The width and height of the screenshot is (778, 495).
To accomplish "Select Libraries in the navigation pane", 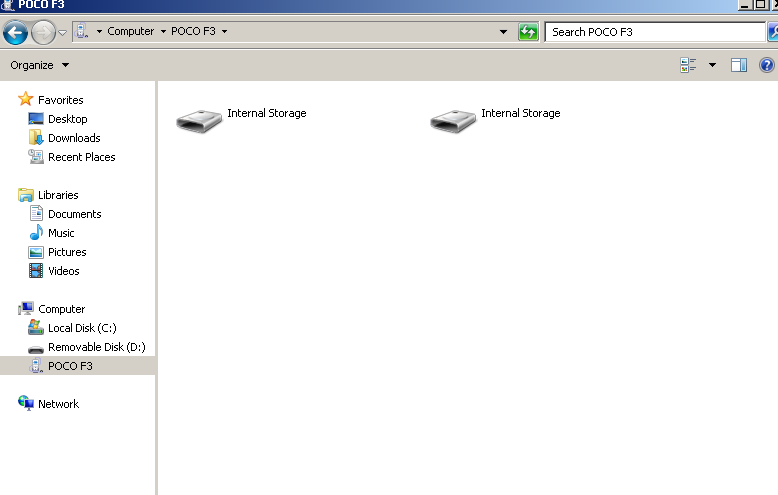I will tap(58, 195).
